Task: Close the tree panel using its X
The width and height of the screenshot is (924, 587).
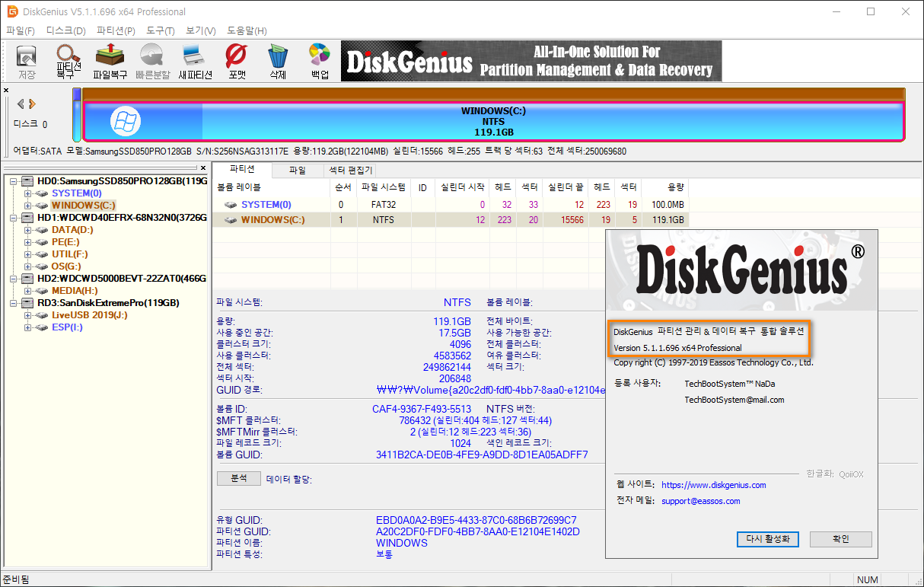Action: tap(202, 167)
